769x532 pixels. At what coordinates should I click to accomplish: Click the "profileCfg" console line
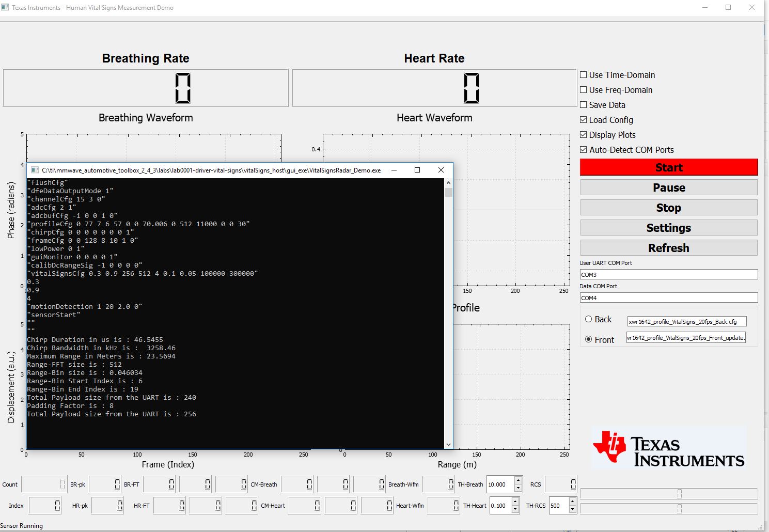(138, 224)
